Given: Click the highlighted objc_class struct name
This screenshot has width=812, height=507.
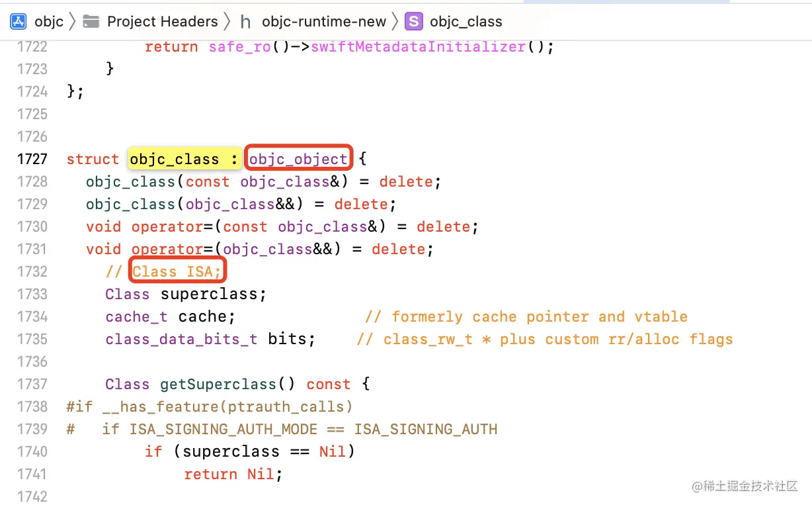Looking at the screenshot, I should click(174, 159).
